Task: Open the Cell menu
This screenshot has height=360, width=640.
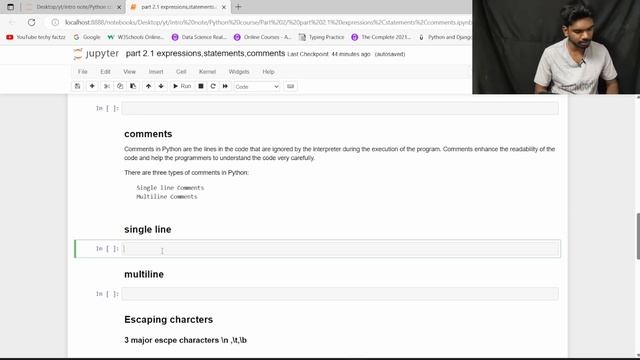Action: (181, 72)
